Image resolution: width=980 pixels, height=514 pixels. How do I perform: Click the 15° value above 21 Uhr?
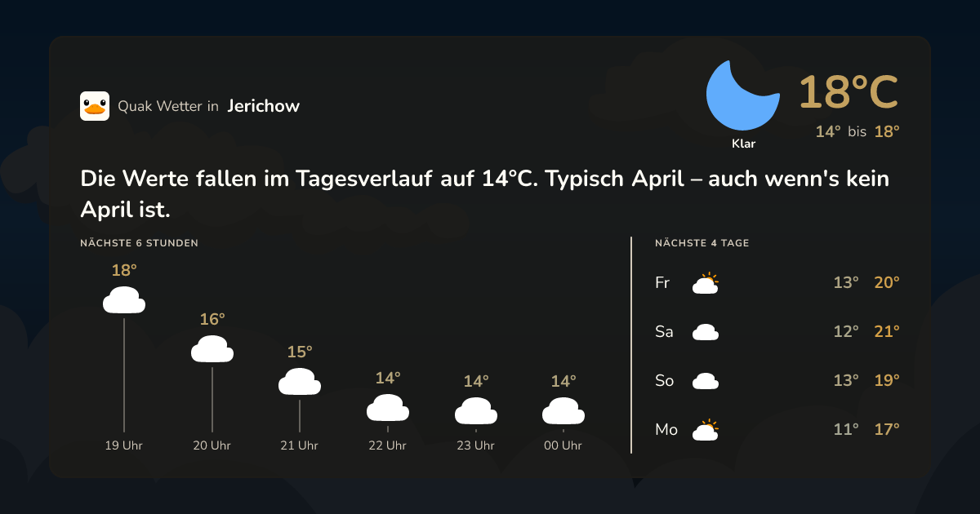point(300,352)
